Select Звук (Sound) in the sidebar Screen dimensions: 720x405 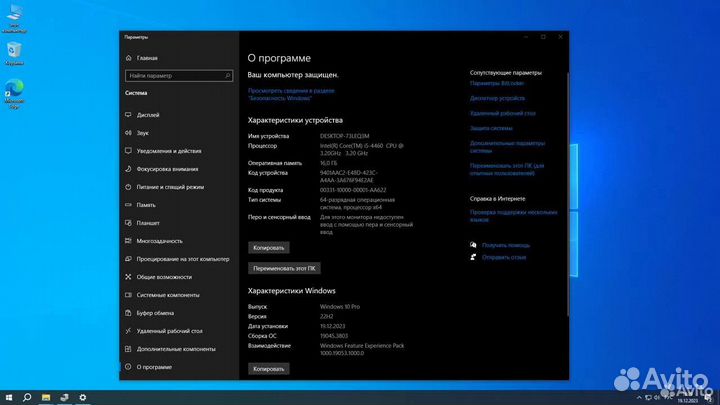(143, 133)
